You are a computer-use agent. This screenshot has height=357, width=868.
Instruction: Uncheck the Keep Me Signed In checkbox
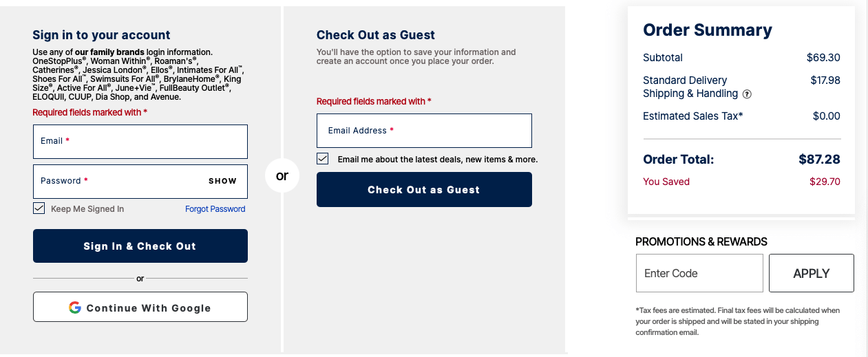[x=39, y=208]
